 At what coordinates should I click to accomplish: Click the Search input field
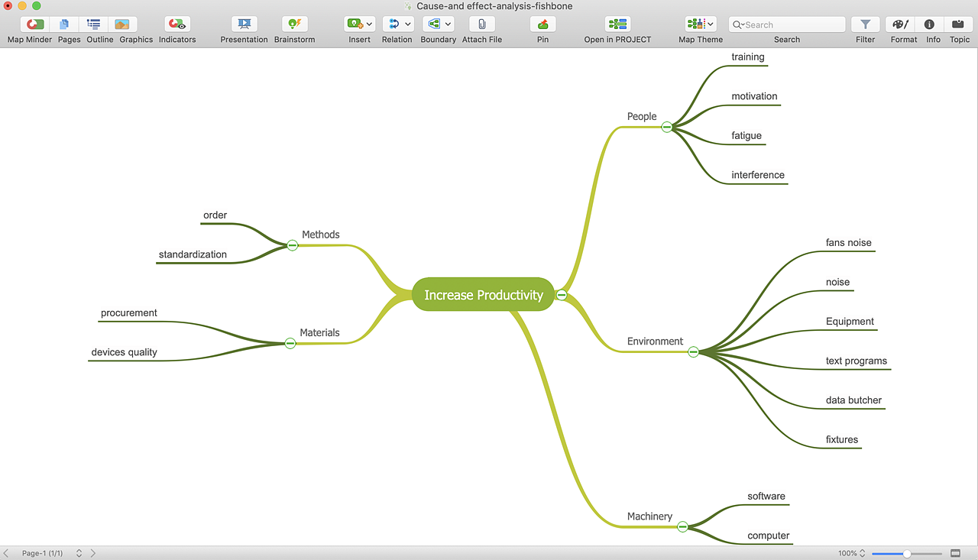792,24
